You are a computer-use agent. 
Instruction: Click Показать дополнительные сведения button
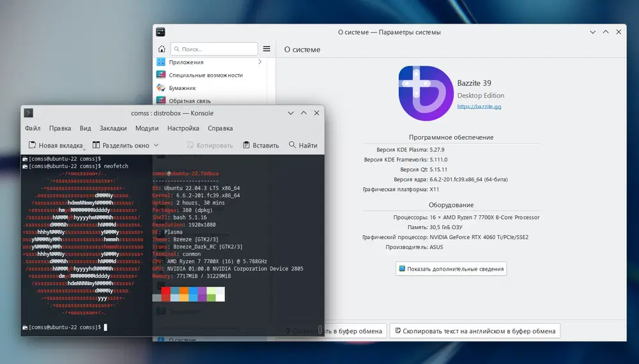pos(451,269)
